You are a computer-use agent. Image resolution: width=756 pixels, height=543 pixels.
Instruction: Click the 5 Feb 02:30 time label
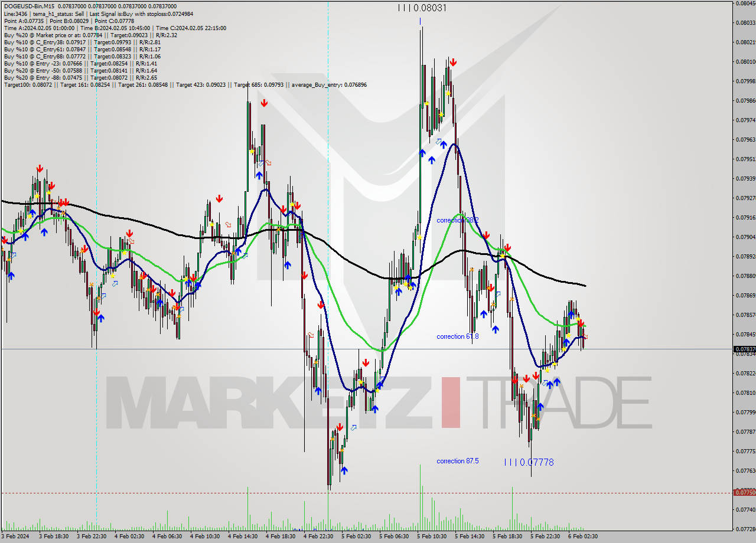click(x=356, y=537)
